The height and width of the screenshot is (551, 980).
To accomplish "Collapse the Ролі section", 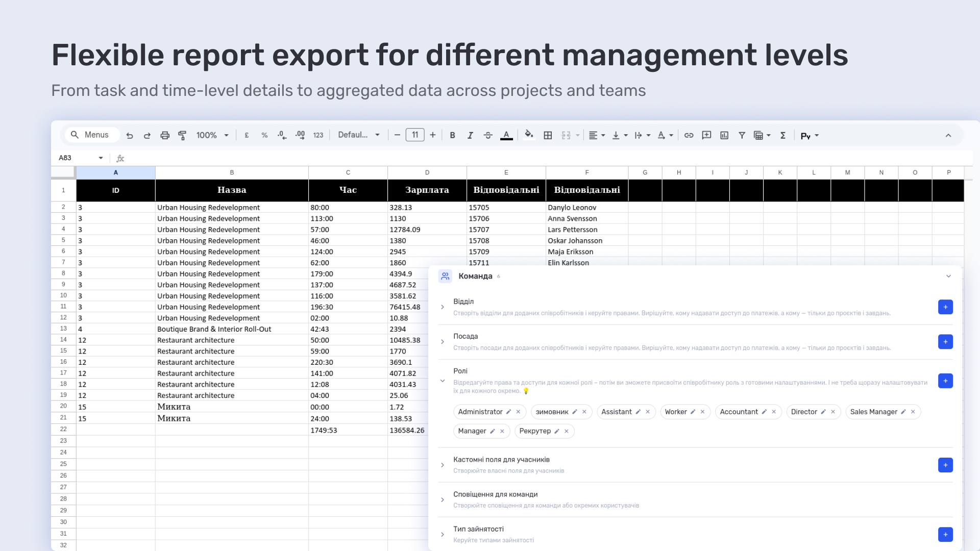I will (x=443, y=381).
